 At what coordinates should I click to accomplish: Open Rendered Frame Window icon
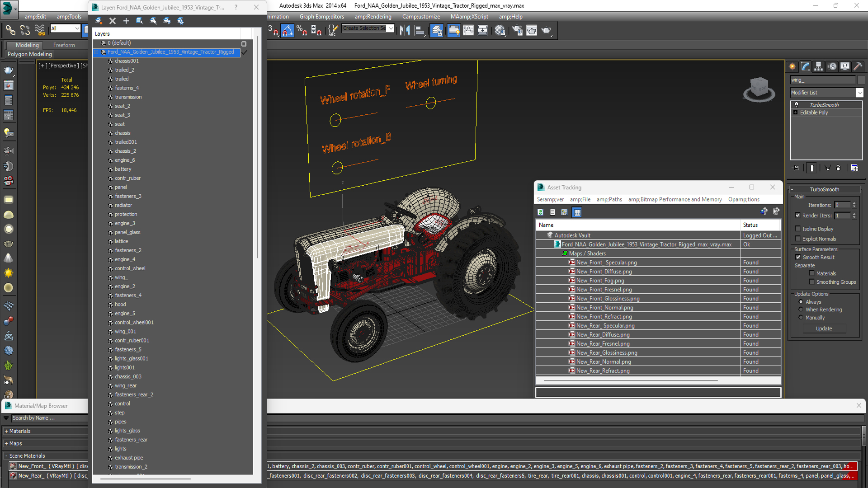(x=532, y=30)
